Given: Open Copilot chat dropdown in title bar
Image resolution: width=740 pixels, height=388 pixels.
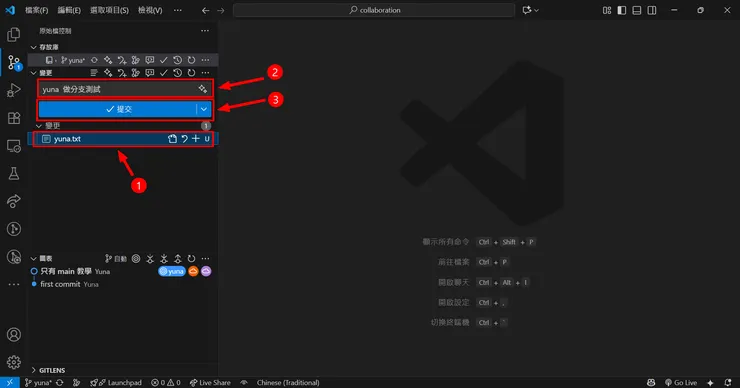Looking at the screenshot, I should 530,10.
